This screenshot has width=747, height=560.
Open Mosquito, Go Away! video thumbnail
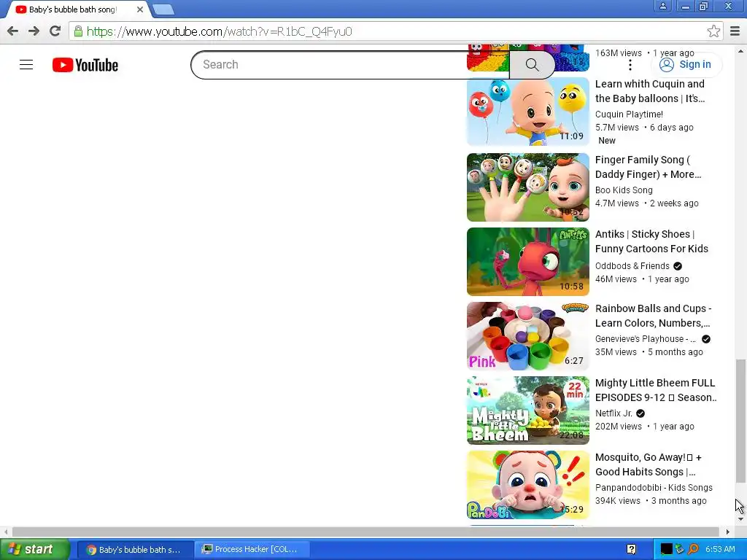click(528, 484)
